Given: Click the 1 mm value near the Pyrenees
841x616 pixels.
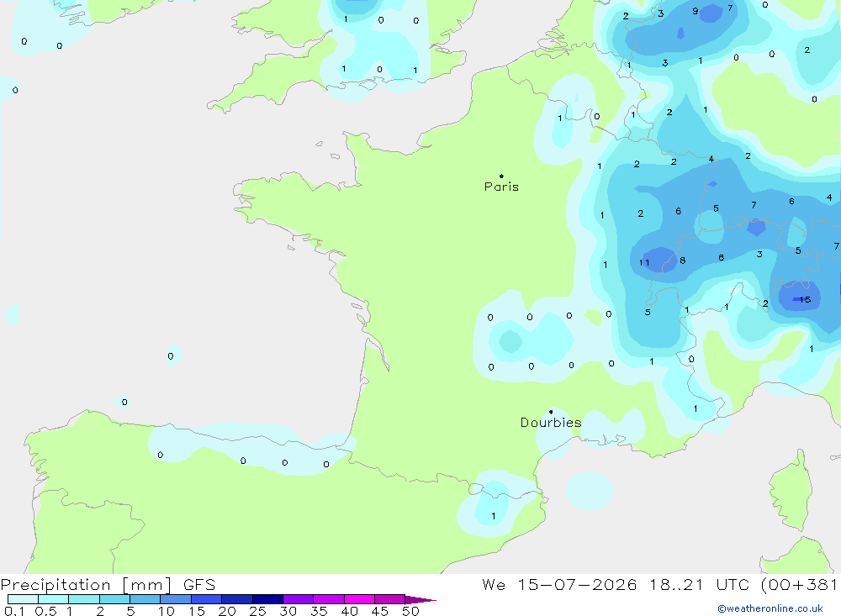Looking at the screenshot, I should (x=494, y=516).
